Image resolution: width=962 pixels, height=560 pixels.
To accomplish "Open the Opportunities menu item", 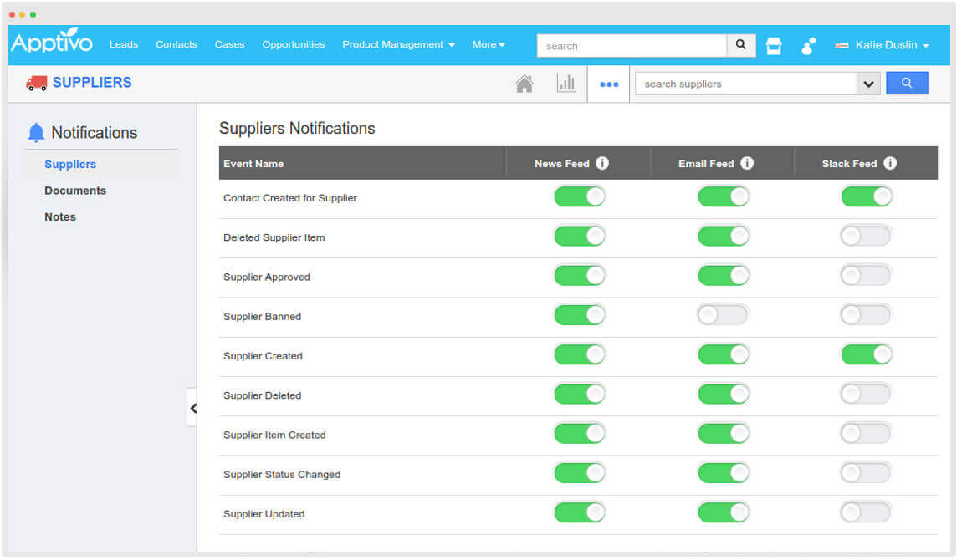I will click(x=293, y=45).
